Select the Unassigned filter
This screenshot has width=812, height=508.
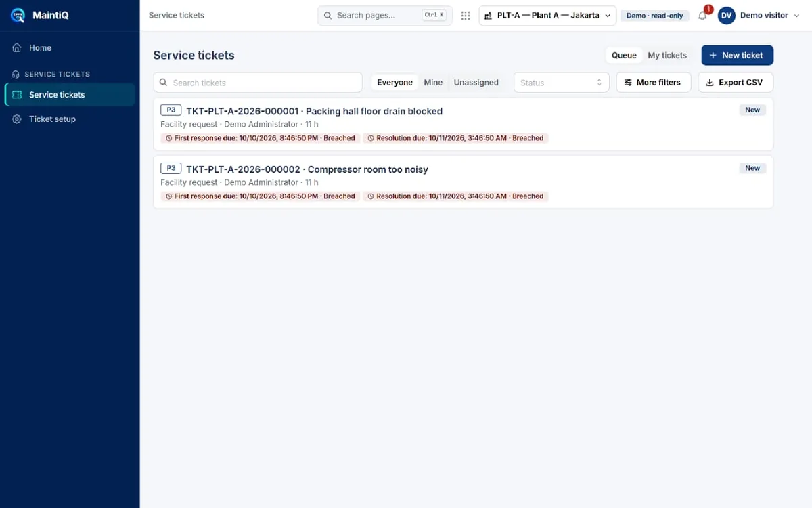coord(476,83)
